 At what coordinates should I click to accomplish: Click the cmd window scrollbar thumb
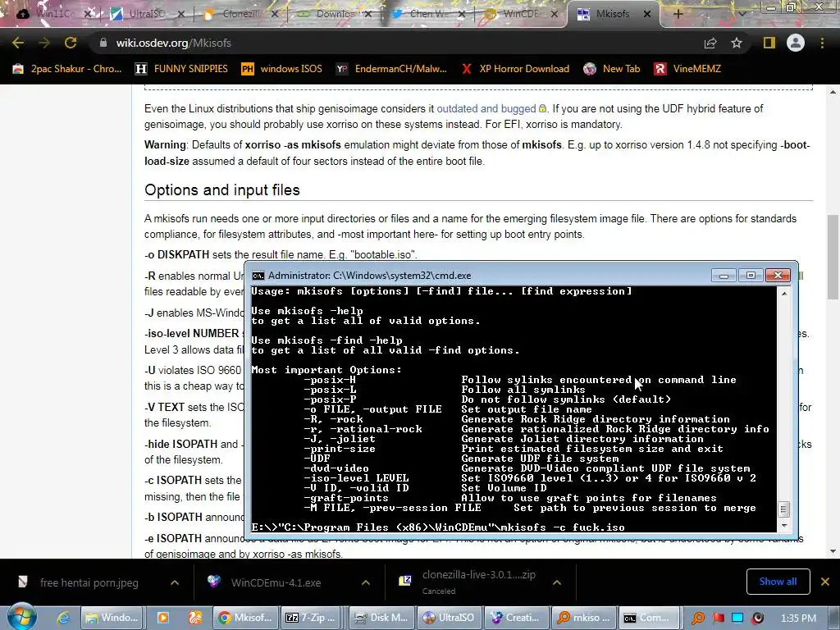(x=784, y=509)
